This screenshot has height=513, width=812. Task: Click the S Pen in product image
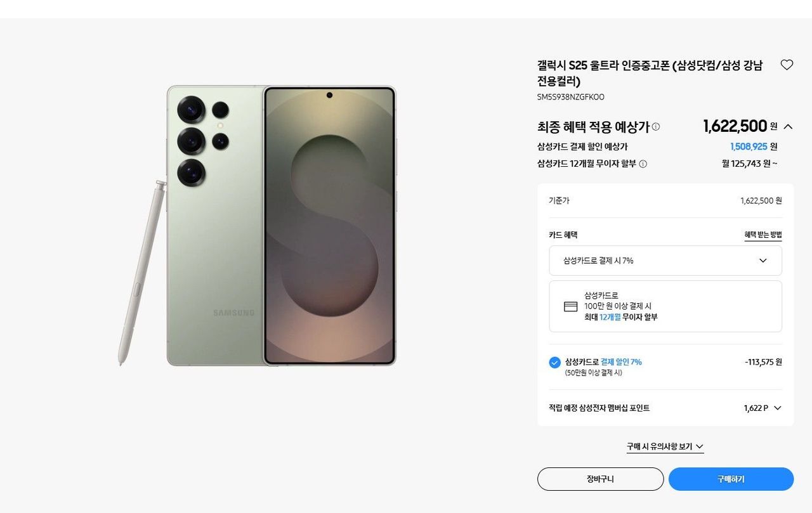click(x=141, y=273)
